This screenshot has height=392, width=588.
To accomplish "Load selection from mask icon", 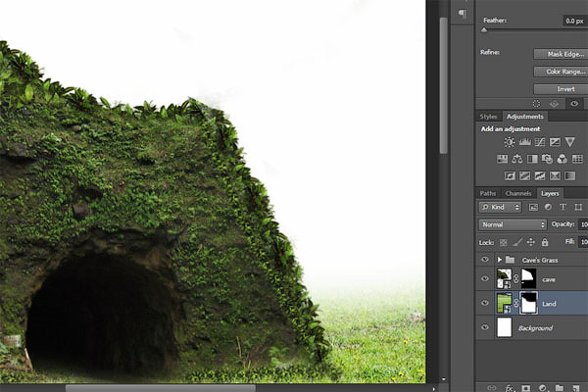I will [537, 104].
